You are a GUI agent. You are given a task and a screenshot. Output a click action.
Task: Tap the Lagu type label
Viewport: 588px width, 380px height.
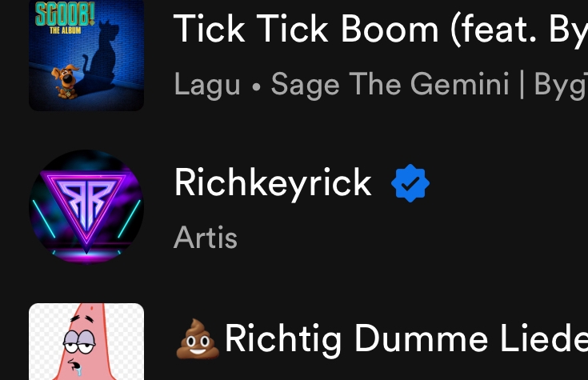207,85
